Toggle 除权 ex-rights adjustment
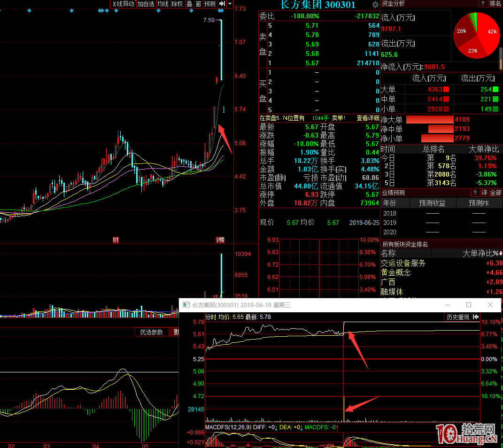The width and height of the screenshot is (503, 448). click(x=177, y=4)
